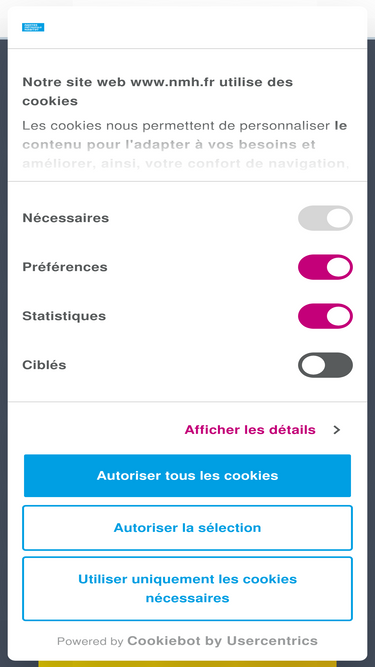The width and height of the screenshot is (375, 667).
Task: Enable the Ciblés cookies switch
Action: click(x=325, y=365)
